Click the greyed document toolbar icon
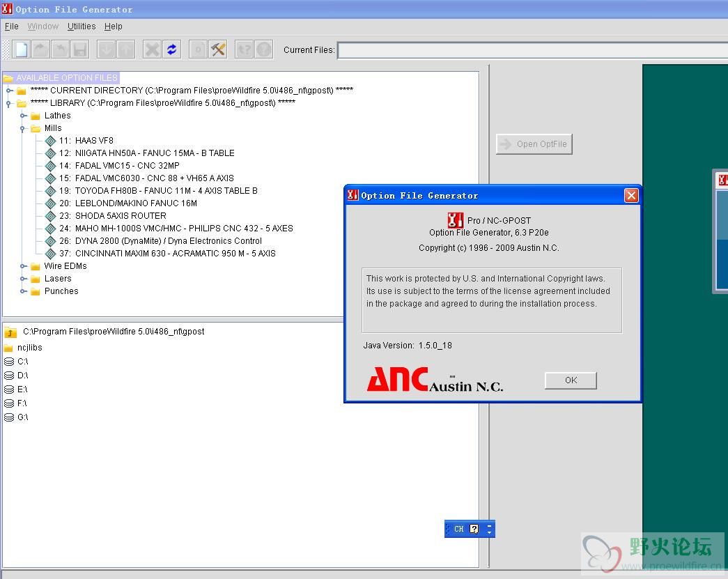The width and height of the screenshot is (728, 579). pyautogui.click(x=199, y=49)
